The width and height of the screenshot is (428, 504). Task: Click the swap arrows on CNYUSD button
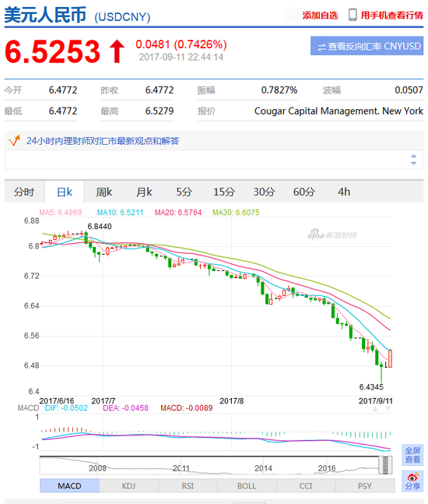pyautogui.click(x=321, y=48)
